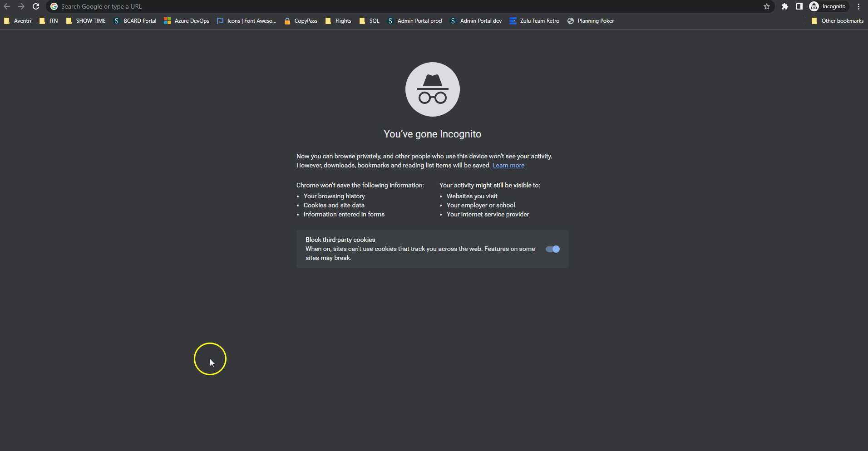Open the Planning Poker bookmark

tap(596, 21)
